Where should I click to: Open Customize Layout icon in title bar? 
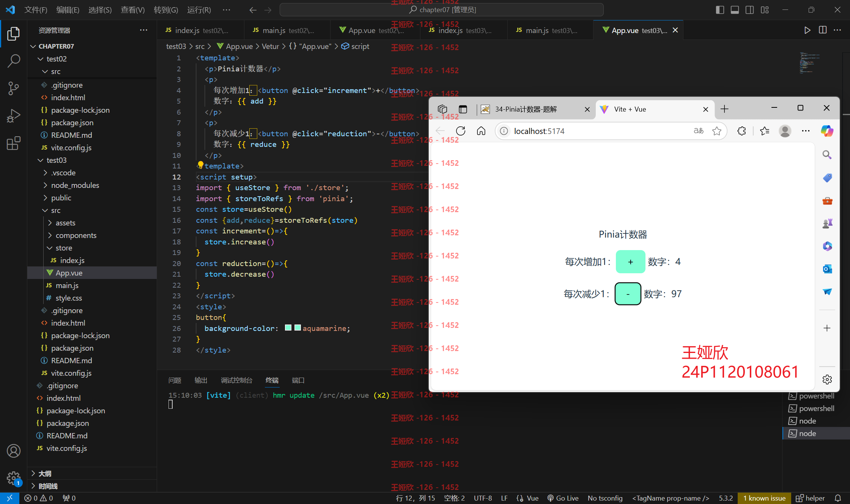pos(765,10)
